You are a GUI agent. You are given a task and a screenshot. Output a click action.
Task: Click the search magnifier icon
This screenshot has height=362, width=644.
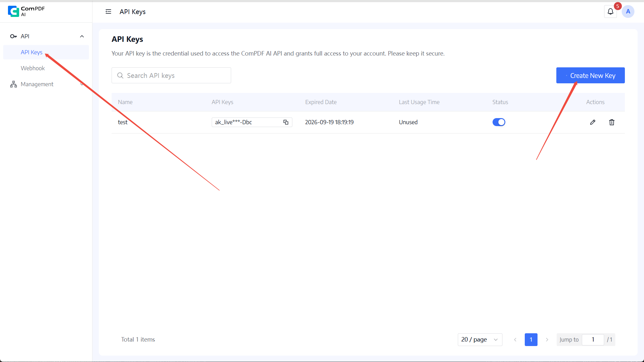(120, 75)
